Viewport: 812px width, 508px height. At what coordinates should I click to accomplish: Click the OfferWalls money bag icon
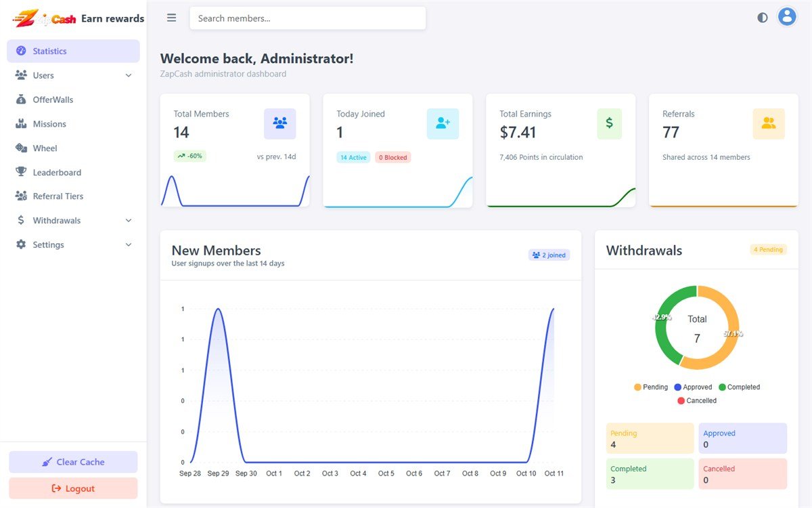point(21,100)
